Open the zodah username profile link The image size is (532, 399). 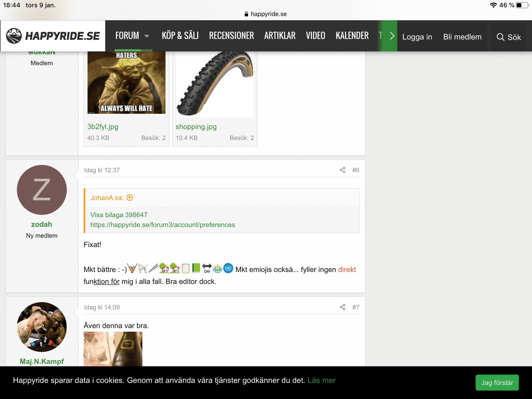click(42, 224)
